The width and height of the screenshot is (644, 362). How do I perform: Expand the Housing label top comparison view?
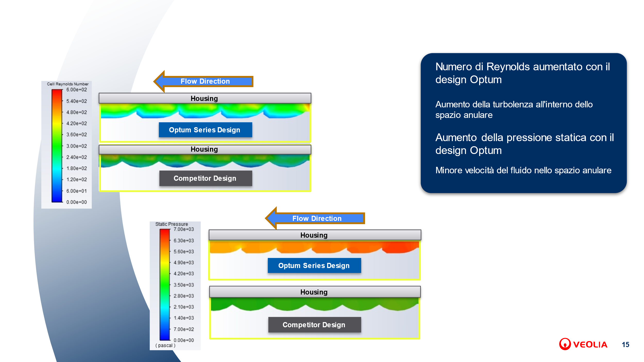pyautogui.click(x=204, y=98)
